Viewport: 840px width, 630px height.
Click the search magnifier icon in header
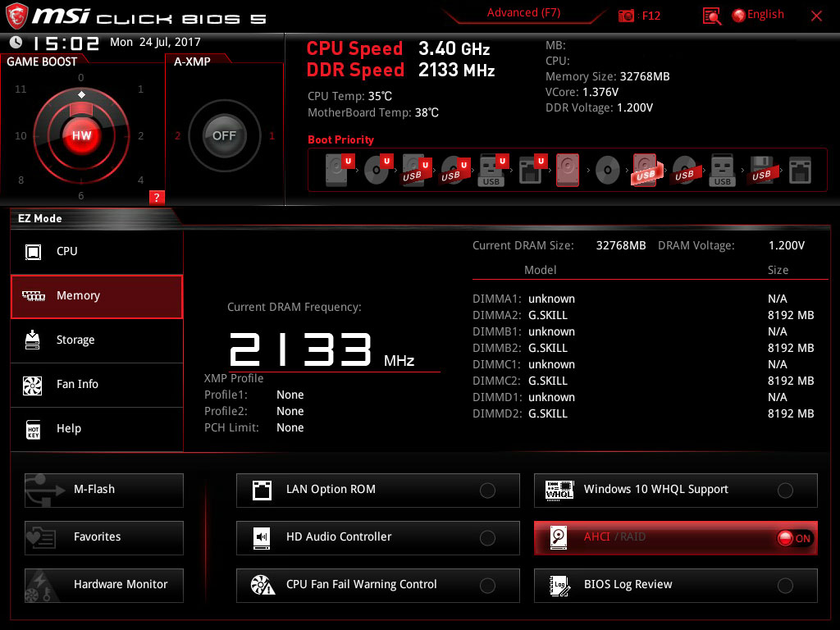tap(712, 16)
